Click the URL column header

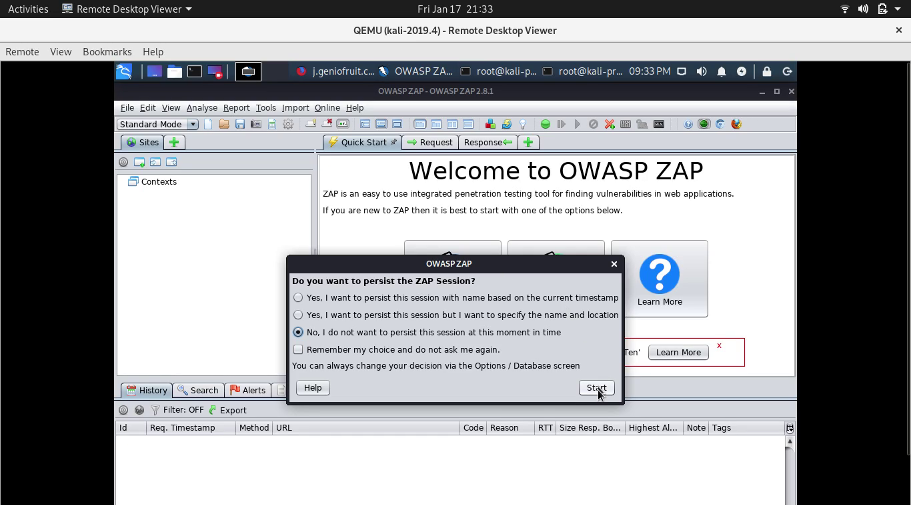(x=365, y=428)
